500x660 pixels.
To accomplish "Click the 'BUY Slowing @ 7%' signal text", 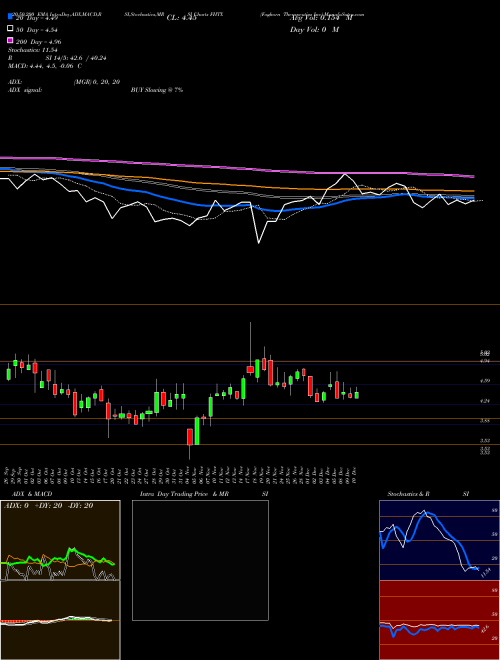I will coord(157,90).
